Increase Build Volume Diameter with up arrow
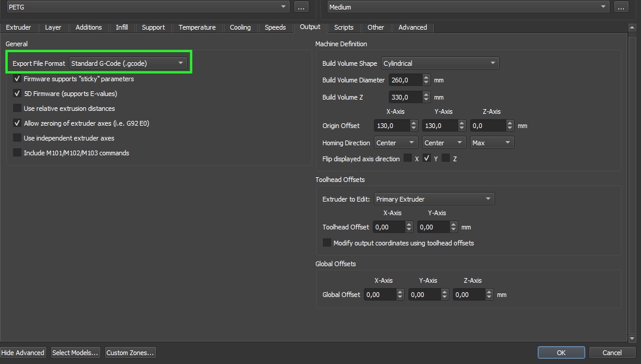 click(x=426, y=77)
